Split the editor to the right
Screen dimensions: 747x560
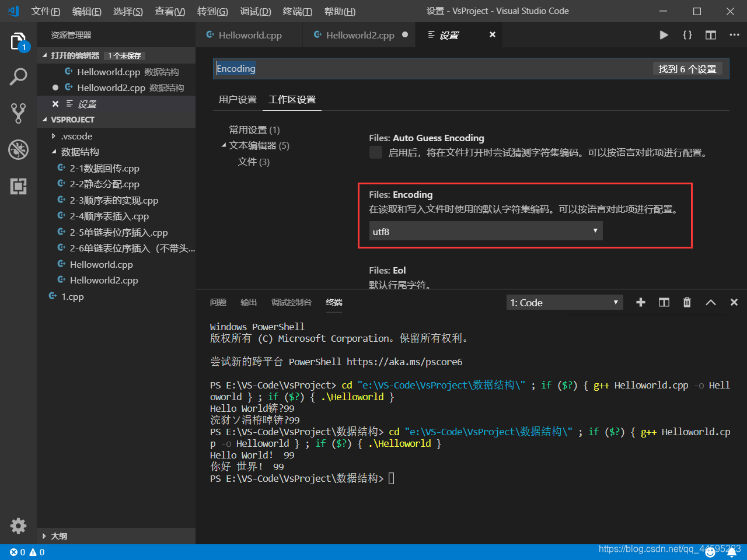pos(711,35)
